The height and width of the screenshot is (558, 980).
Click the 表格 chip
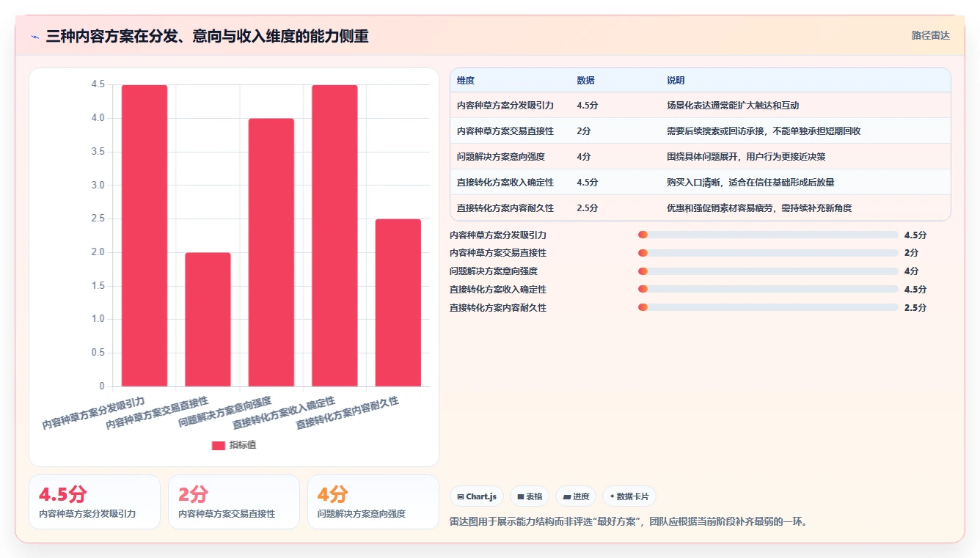coord(530,496)
